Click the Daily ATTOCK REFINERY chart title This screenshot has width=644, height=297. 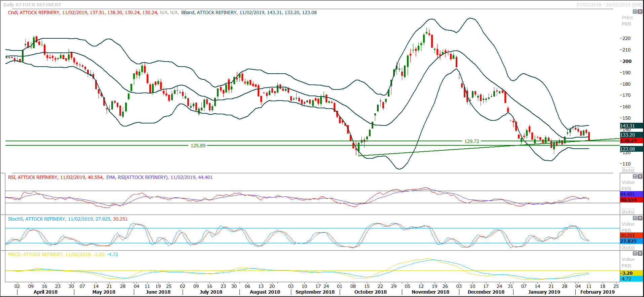click(32, 5)
